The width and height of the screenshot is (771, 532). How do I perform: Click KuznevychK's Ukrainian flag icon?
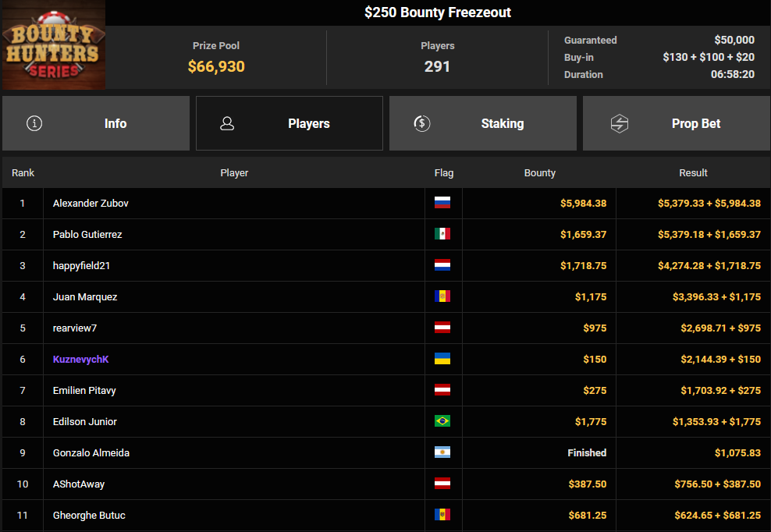442,359
